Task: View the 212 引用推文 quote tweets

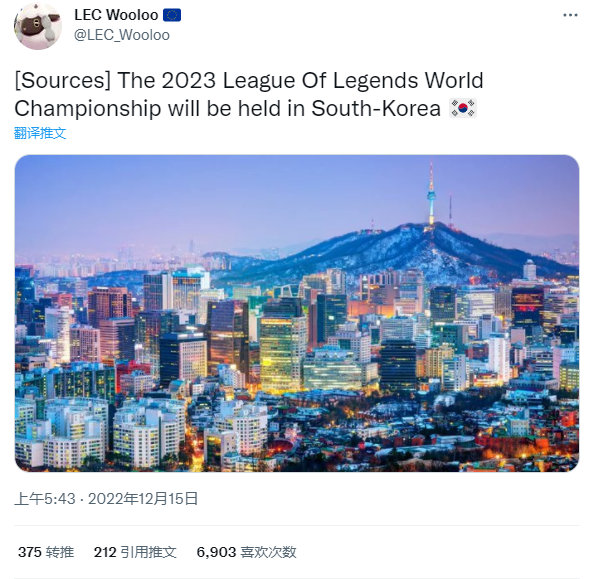Action: pos(135,552)
